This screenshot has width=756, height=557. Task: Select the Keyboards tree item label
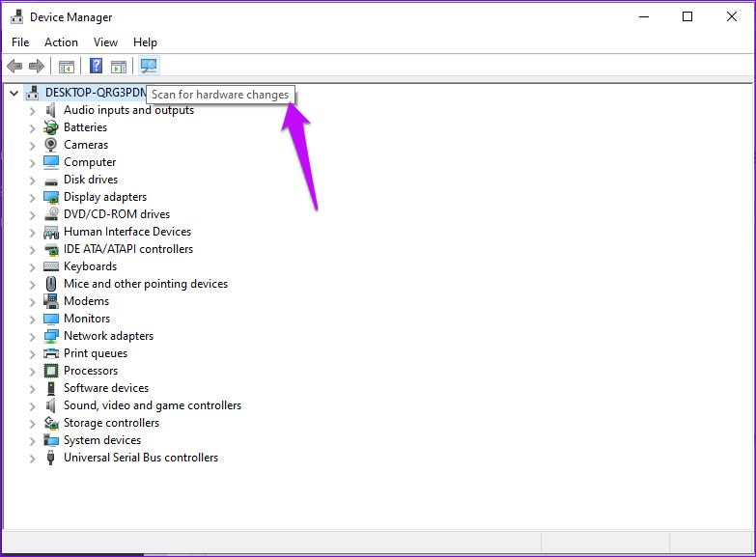click(x=90, y=266)
